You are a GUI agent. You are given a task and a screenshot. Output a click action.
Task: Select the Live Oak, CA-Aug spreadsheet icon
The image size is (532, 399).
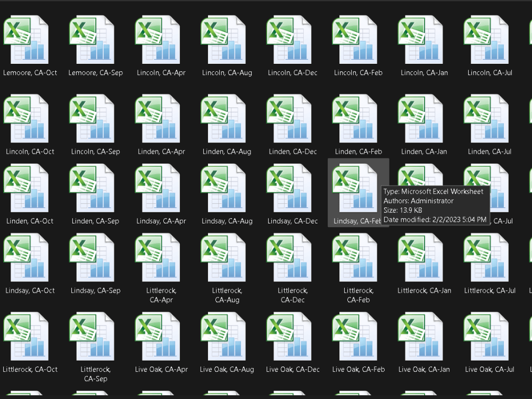click(x=223, y=337)
